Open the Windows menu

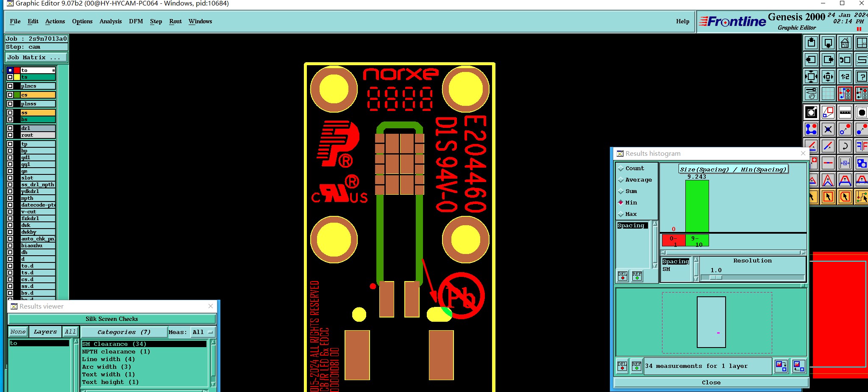[x=200, y=22]
